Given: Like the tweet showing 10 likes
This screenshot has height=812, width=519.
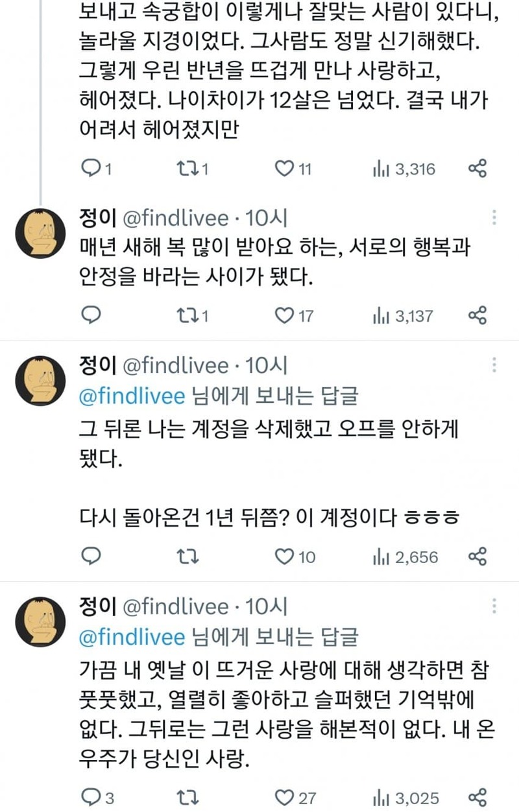Looking at the screenshot, I should pos(284,556).
